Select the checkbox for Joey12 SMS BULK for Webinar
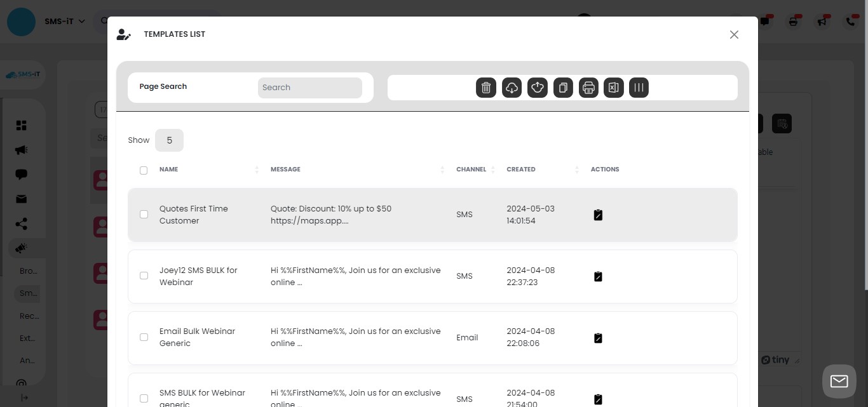 [144, 276]
